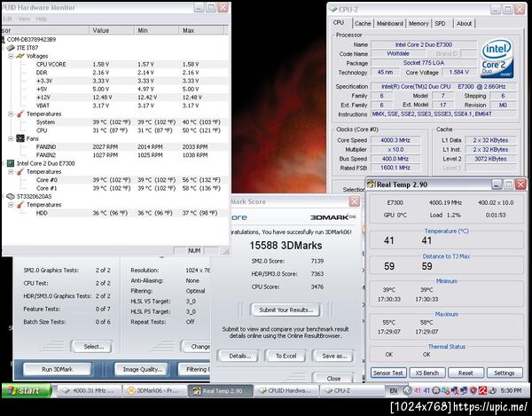Collapse the Fans node in HWMonitor
Viewport: 532px width, 416px height.
click(x=11, y=138)
